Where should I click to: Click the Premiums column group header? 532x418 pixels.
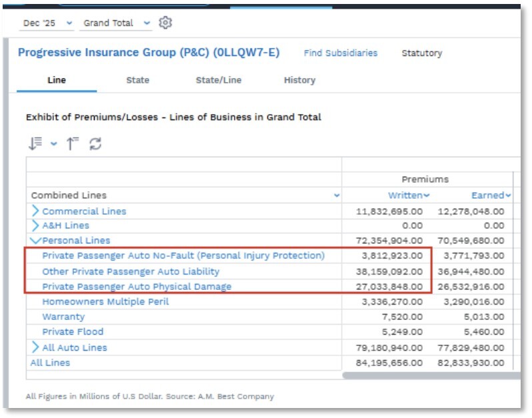pos(425,179)
